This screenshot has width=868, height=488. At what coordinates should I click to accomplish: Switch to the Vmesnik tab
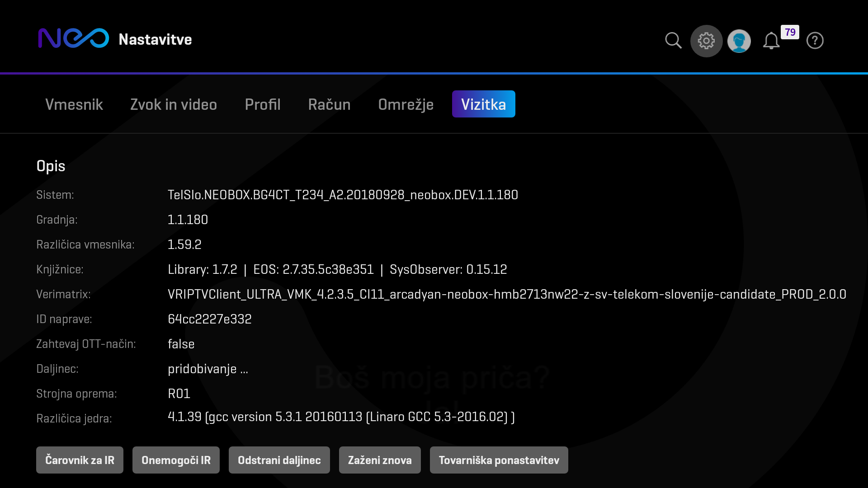coord(74,104)
